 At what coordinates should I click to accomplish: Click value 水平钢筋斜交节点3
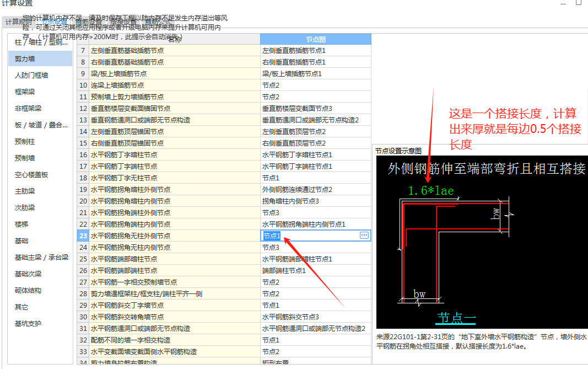316,317
